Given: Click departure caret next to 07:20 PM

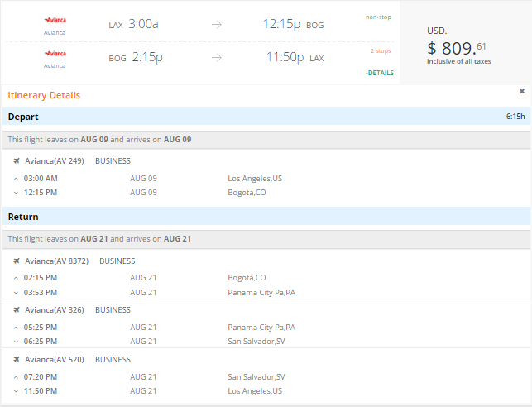Looking at the screenshot, I should (16, 377).
